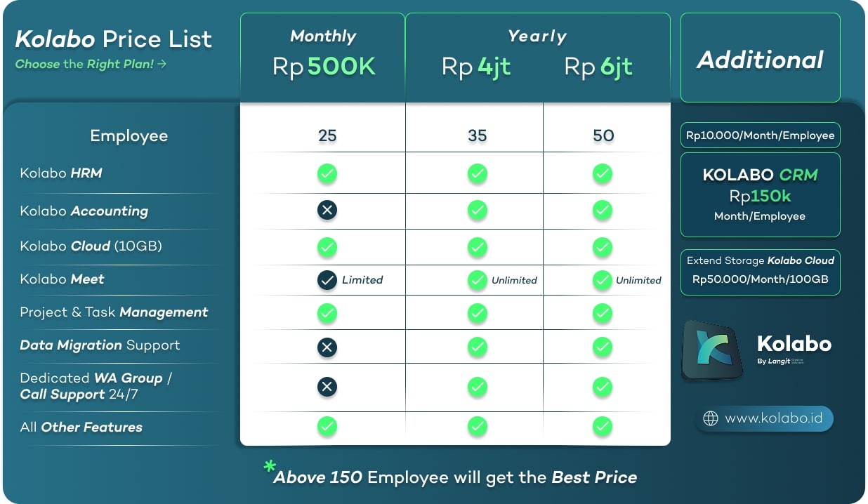Open the www.kolabo.id website link

(763, 418)
